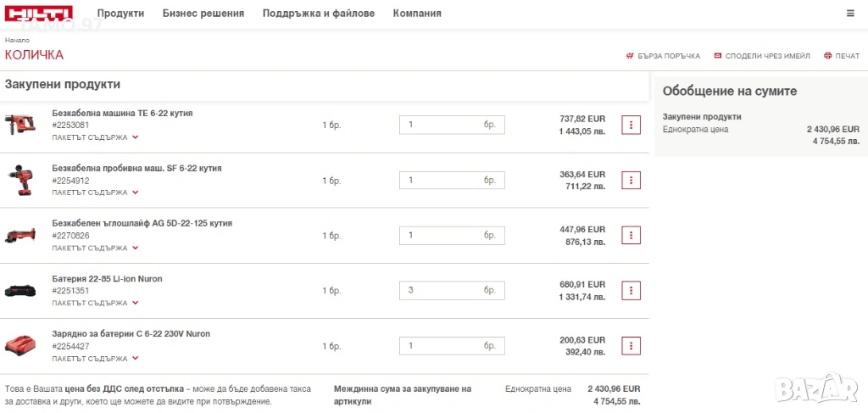Open options menu for C 6-22 charger

point(631,345)
